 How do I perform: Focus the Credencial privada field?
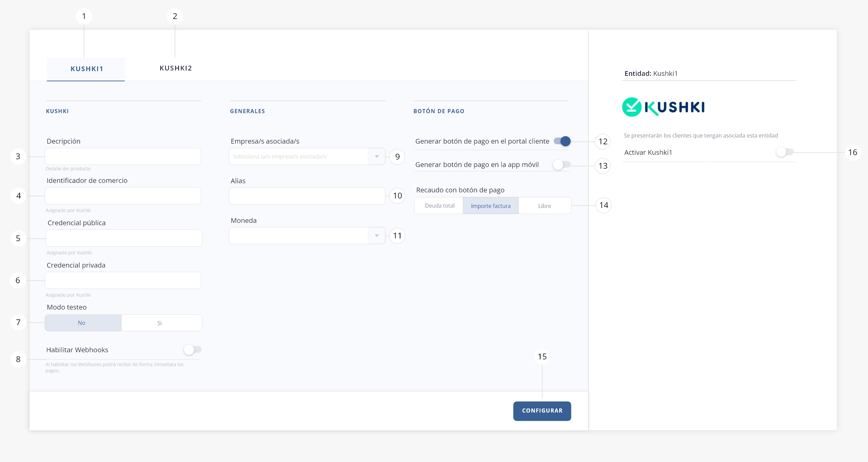[x=123, y=280]
